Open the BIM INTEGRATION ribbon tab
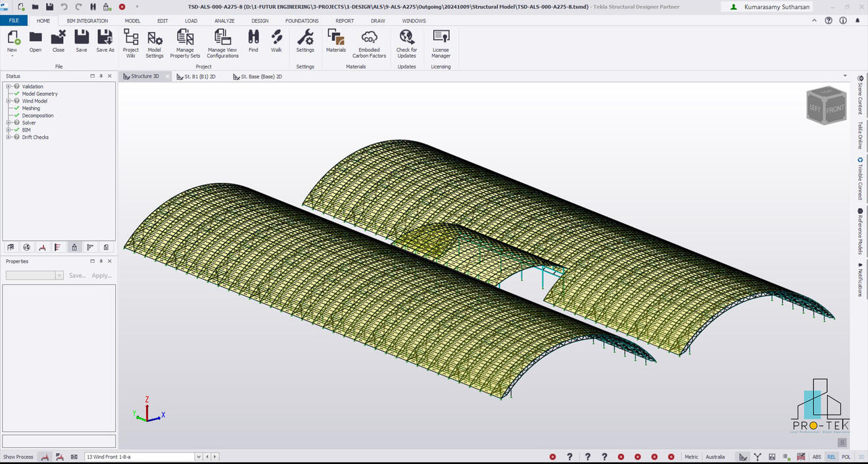The image size is (868, 464). click(87, 20)
